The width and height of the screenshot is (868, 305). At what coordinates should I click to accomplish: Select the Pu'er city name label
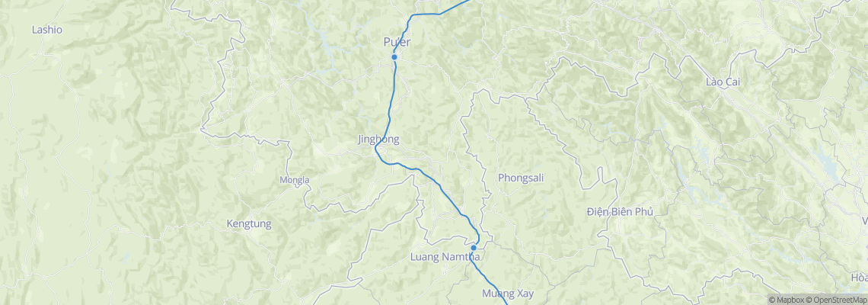397,42
